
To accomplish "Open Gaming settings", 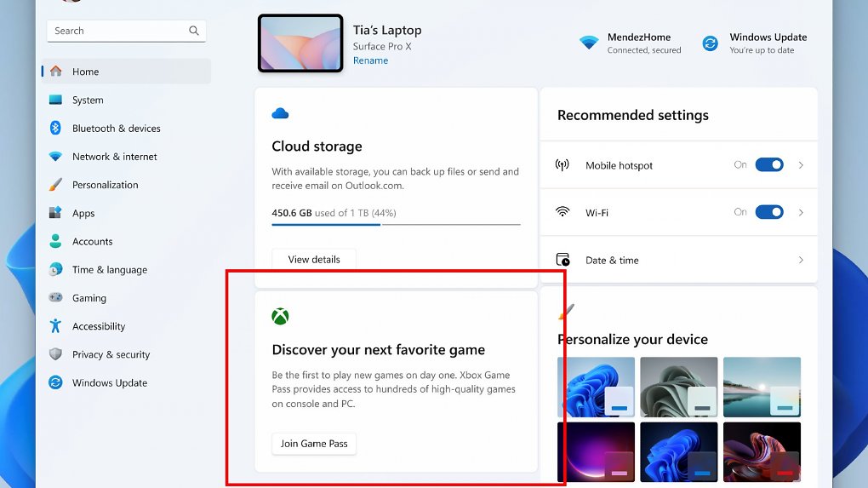I will tap(126, 297).
